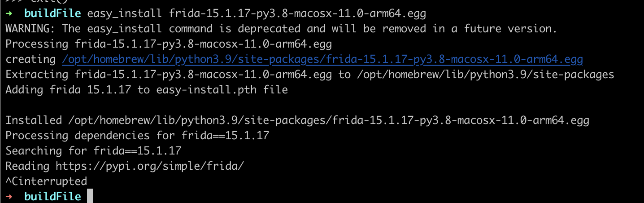Screen dimensions: 644x203
Task: Click the 'Installed /opt/homebrew' output line
Action: coord(297,120)
